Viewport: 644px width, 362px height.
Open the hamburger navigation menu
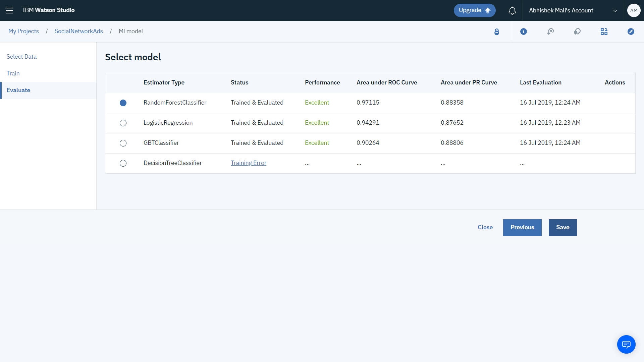[x=9, y=10]
